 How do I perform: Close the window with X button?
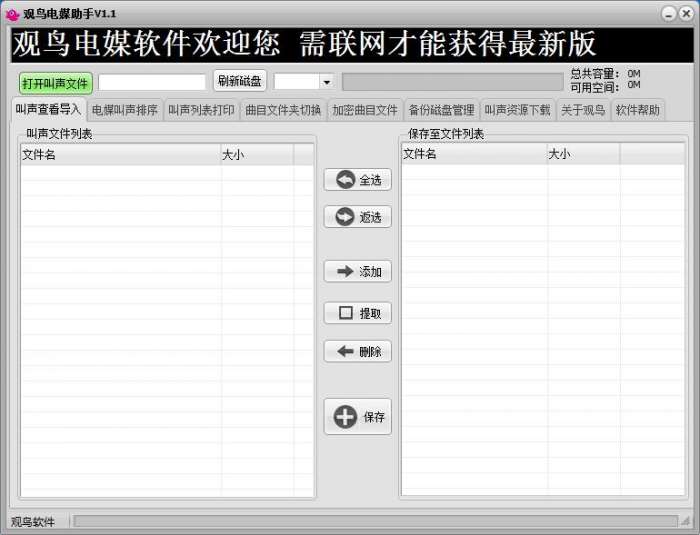686,14
